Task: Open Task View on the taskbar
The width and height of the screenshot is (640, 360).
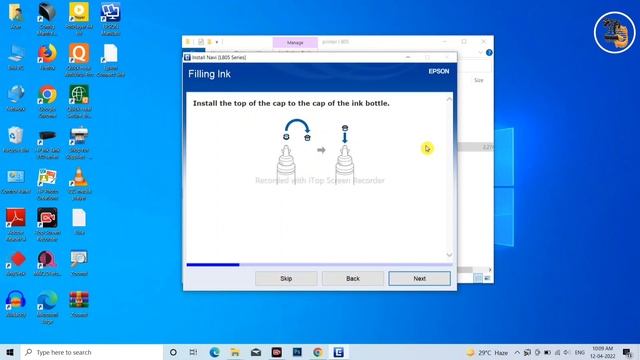Action: point(193,352)
